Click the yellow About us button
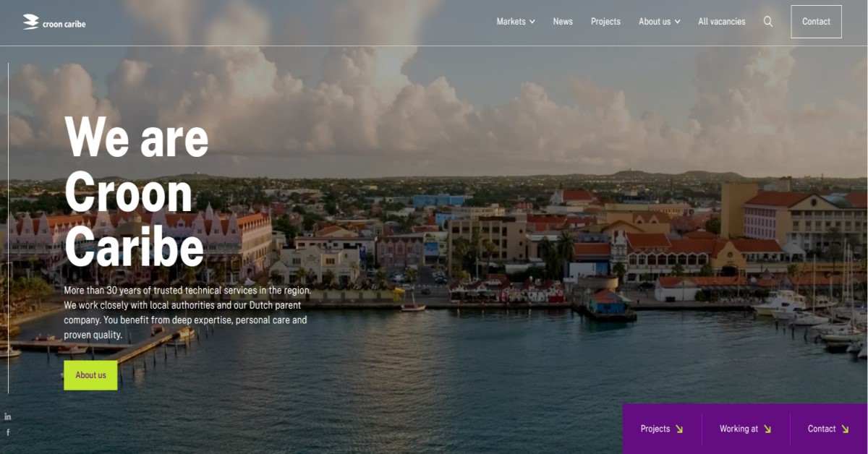Viewport: 868px width, 454px height. [x=90, y=375]
